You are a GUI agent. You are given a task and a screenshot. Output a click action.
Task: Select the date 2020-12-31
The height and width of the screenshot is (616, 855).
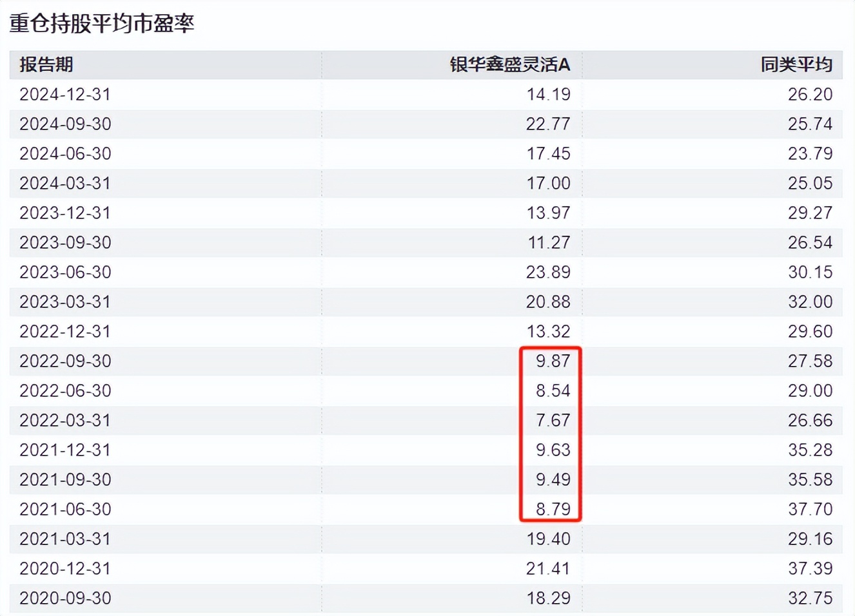coord(65,568)
